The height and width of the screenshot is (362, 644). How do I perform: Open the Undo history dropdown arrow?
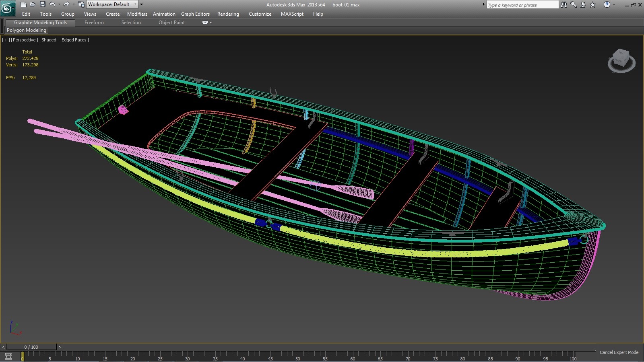[59, 4]
